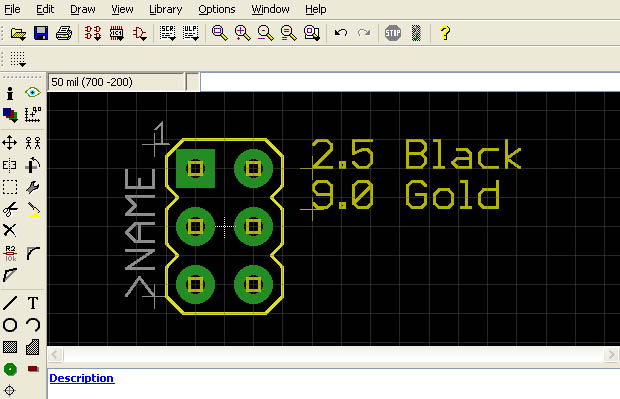Click the Go traffic light icon

coord(416,33)
